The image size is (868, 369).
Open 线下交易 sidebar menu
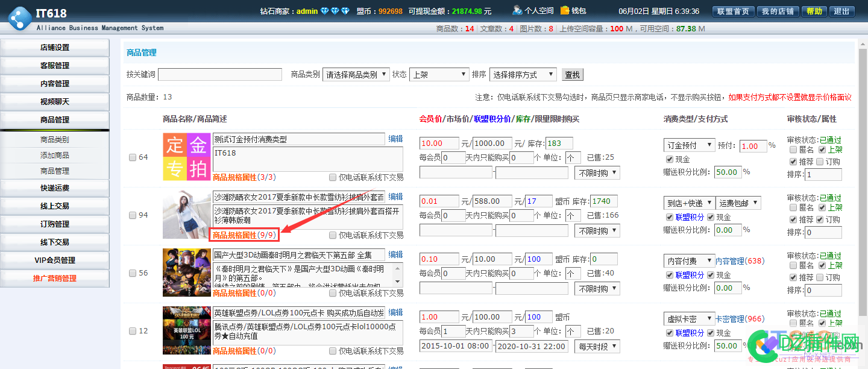[55, 242]
